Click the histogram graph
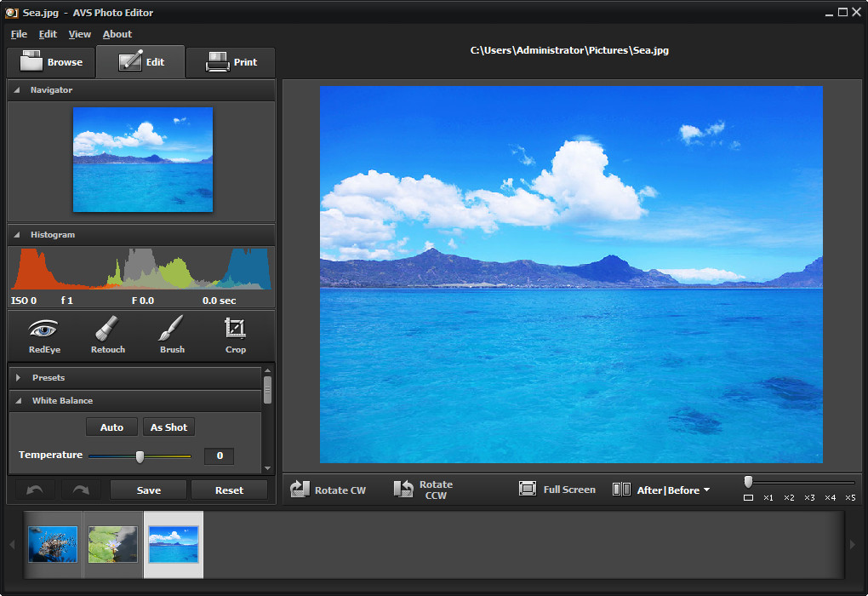This screenshot has width=868, height=596. 142,269
